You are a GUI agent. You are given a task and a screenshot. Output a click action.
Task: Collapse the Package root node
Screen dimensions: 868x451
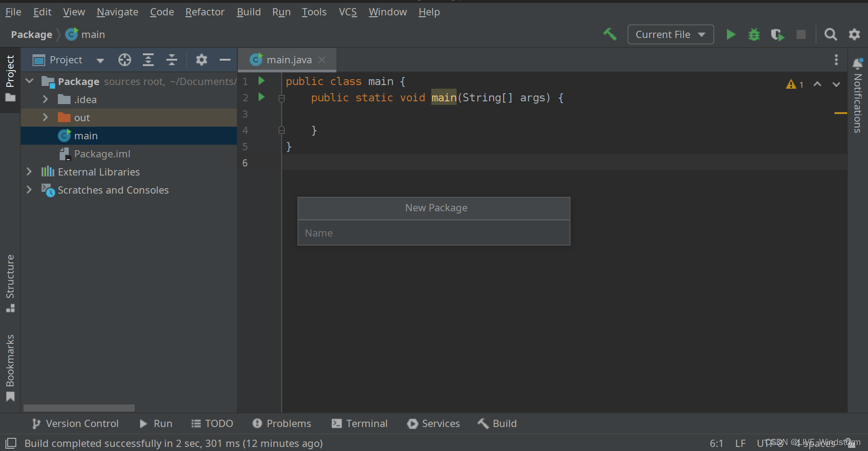[x=30, y=81]
